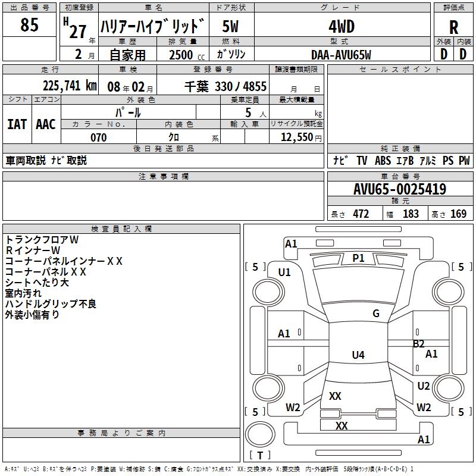This screenshot has width=476, height=476.
Task: Select the chassis number AVU65-0025419
Action: pyautogui.click(x=400, y=189)
